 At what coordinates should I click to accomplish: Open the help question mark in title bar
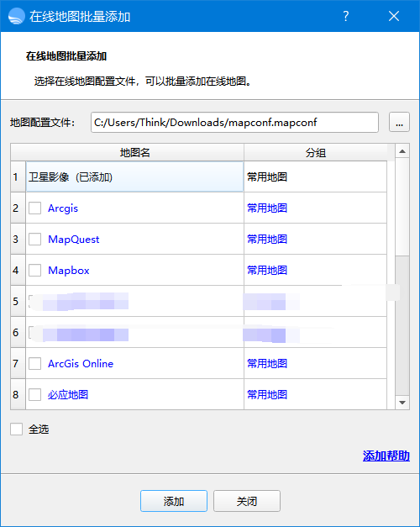pos(346,16)
